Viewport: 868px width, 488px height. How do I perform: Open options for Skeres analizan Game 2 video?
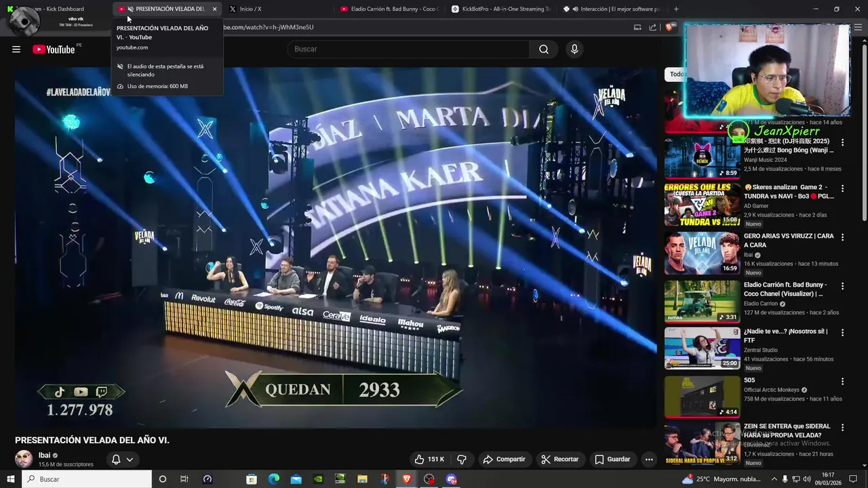843,188
